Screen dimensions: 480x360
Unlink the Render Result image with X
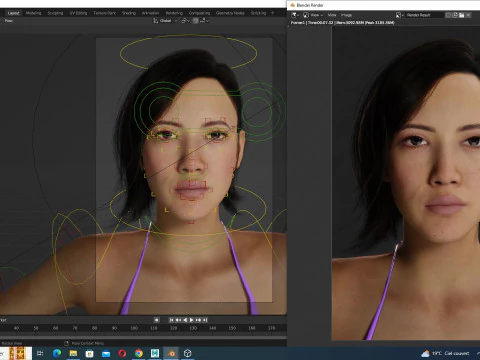[x=468, y=15]
